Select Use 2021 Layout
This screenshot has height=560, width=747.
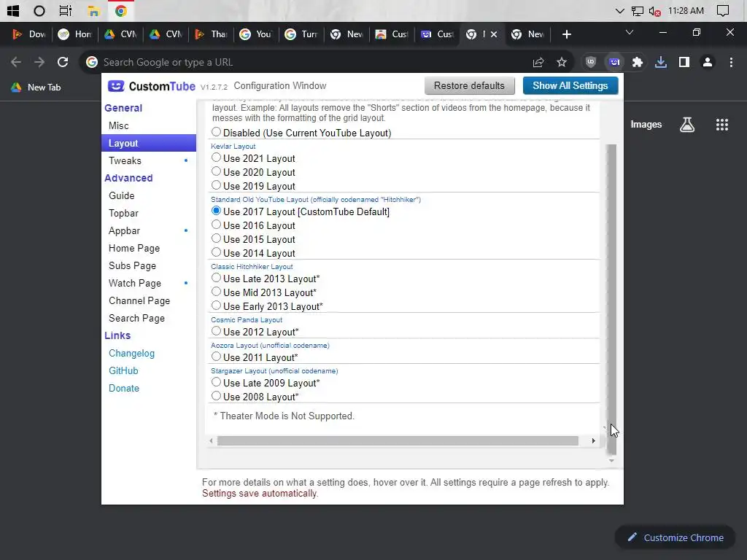pyautogui.click(x=216, y=157)
